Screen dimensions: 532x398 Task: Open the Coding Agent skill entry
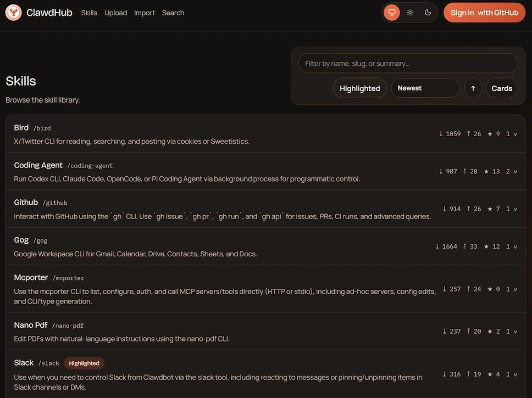(38, 165)
